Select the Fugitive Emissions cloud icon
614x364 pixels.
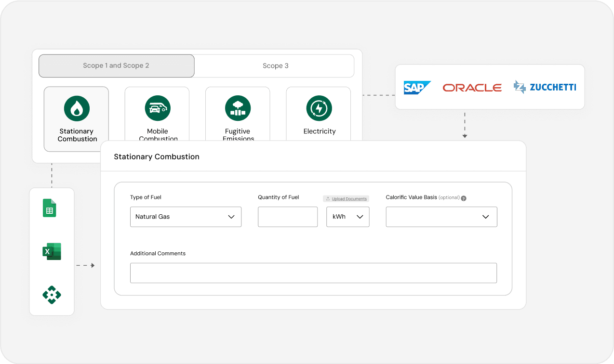point(238,108)
